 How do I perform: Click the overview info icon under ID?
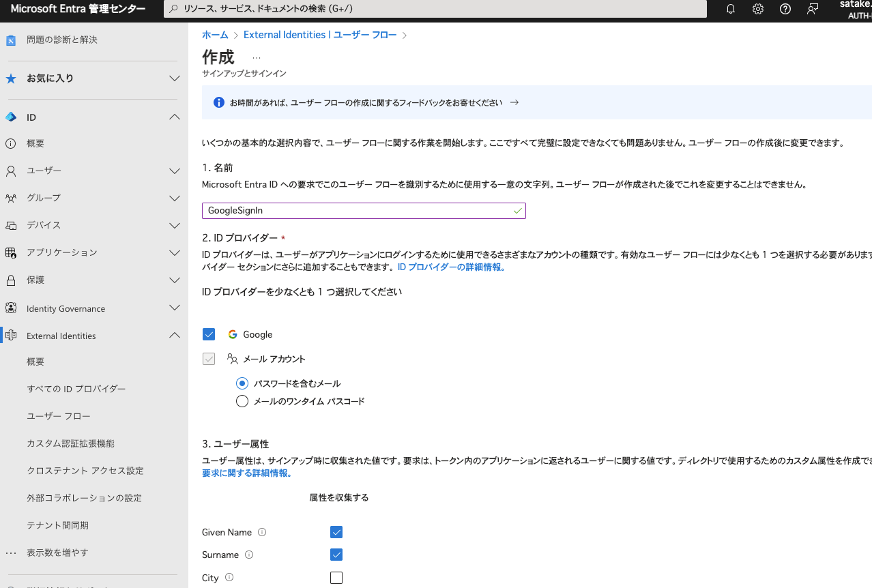(11, 144)
